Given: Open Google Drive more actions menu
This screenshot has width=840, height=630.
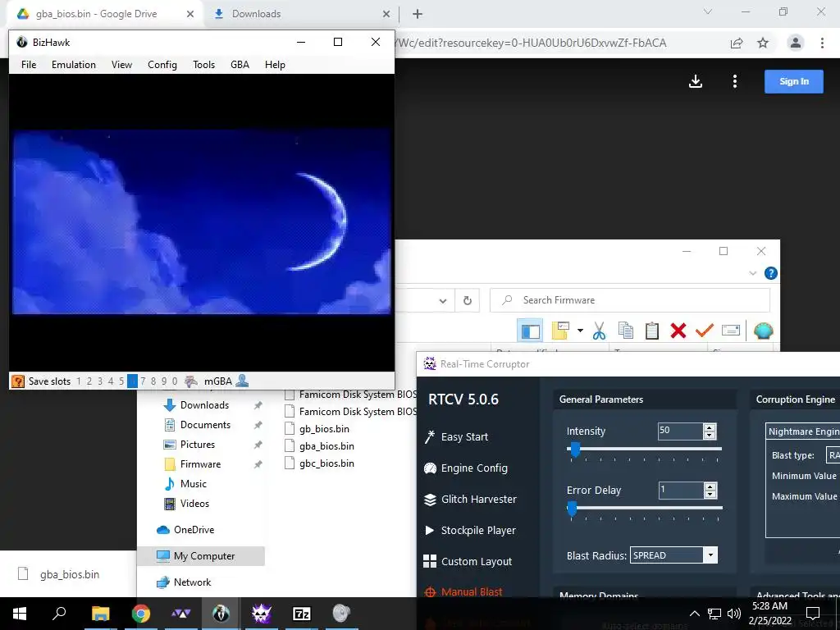Looking at the screenshot, I should (x=734, y=81).
